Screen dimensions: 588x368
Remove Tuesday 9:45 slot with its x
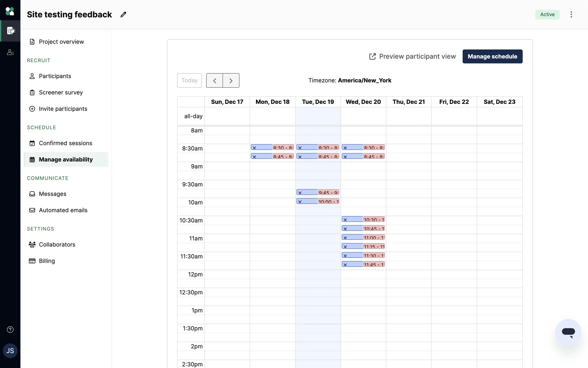click(x=300, y=193)
